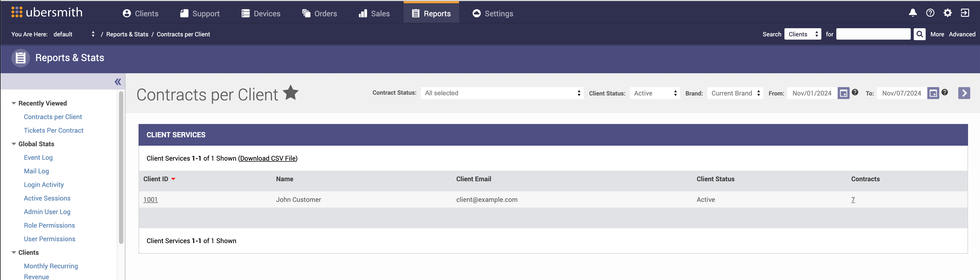Open the Devices menu

[261, 14]
